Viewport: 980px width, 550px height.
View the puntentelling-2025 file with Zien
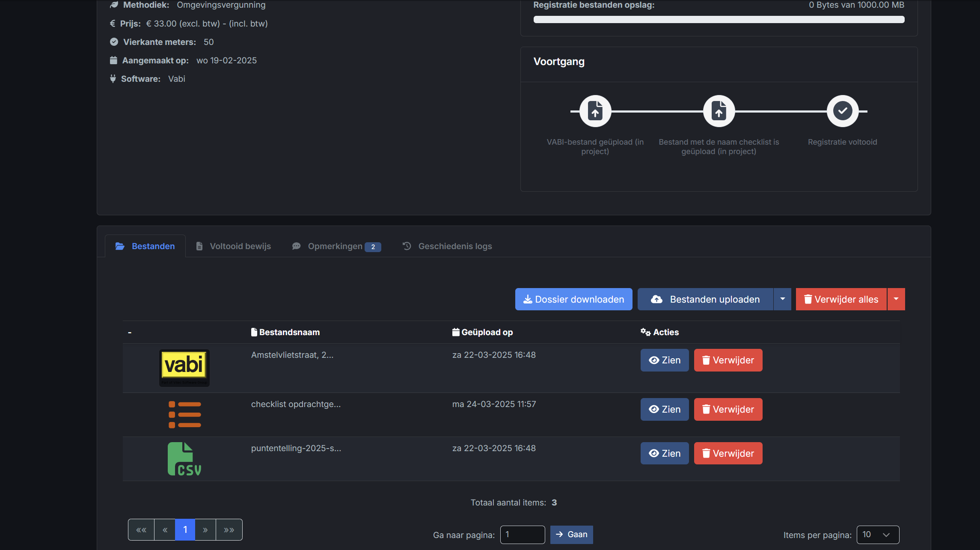[x=665, y=453]
